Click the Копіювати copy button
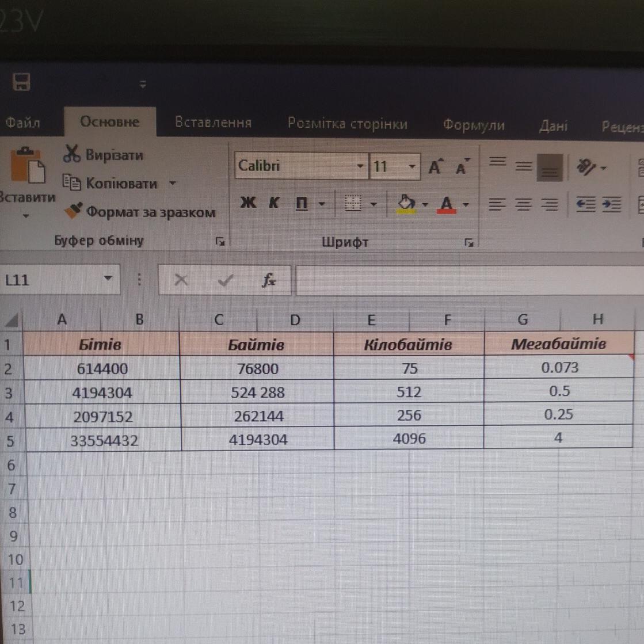Image resolution: width=644 pixels, height=644 pixels. point(120,184)
